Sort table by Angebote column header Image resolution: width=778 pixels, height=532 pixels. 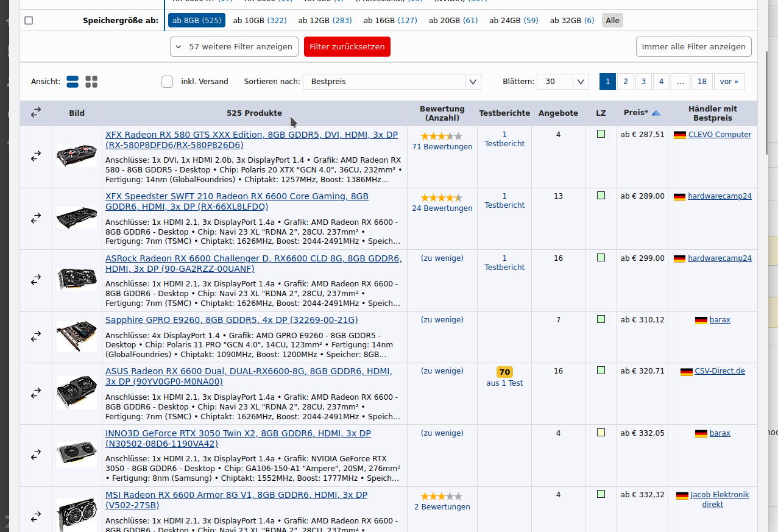[558, 113]
